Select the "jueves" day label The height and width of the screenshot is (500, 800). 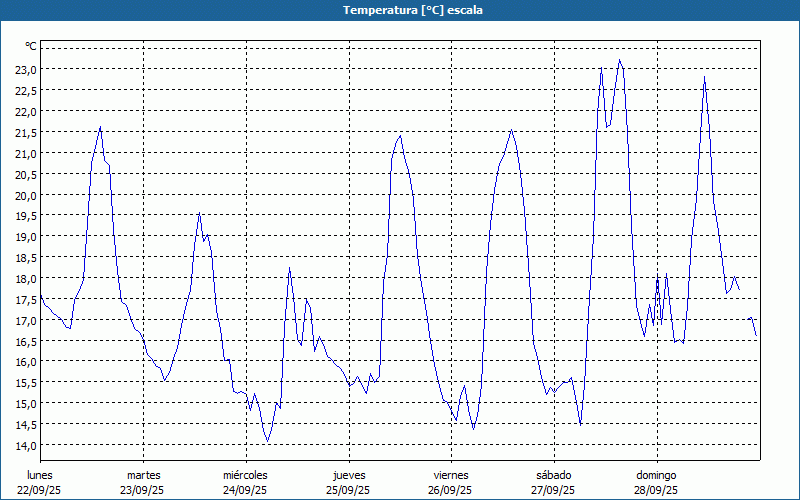(x=348, y=474)
